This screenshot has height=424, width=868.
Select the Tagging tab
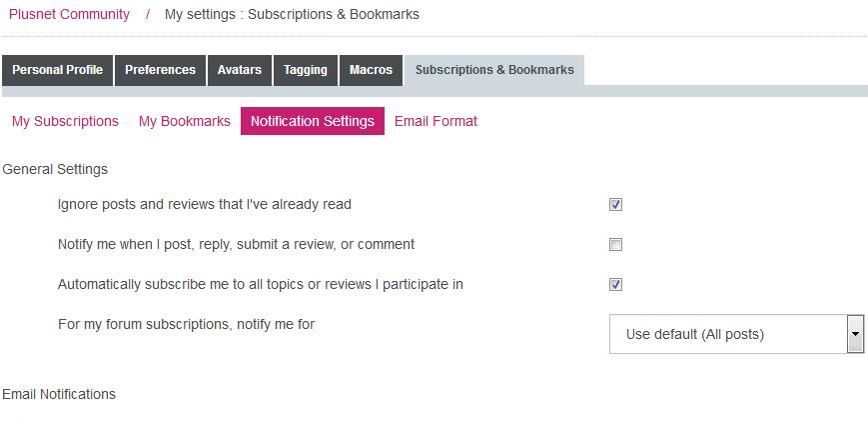305,70
